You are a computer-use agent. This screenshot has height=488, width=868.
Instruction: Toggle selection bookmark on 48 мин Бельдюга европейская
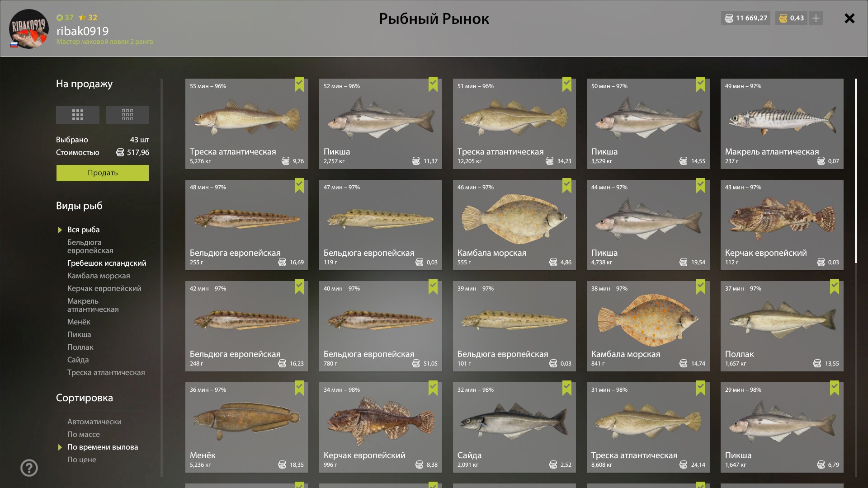[x=299, y=186]
